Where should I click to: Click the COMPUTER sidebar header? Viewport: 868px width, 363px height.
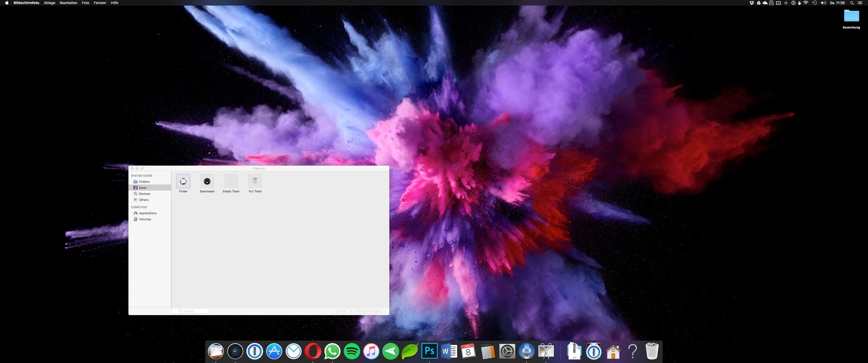click(139, 207)
